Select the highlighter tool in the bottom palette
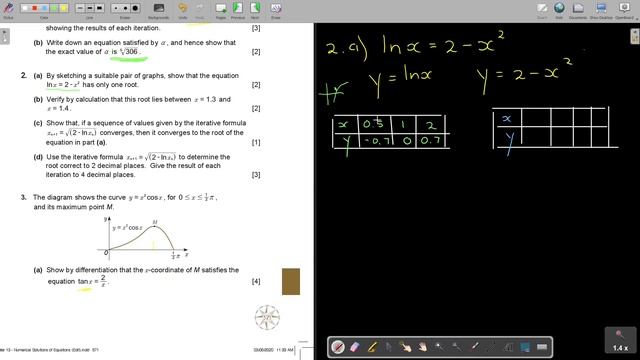The image size is (640, 360). 372,347
